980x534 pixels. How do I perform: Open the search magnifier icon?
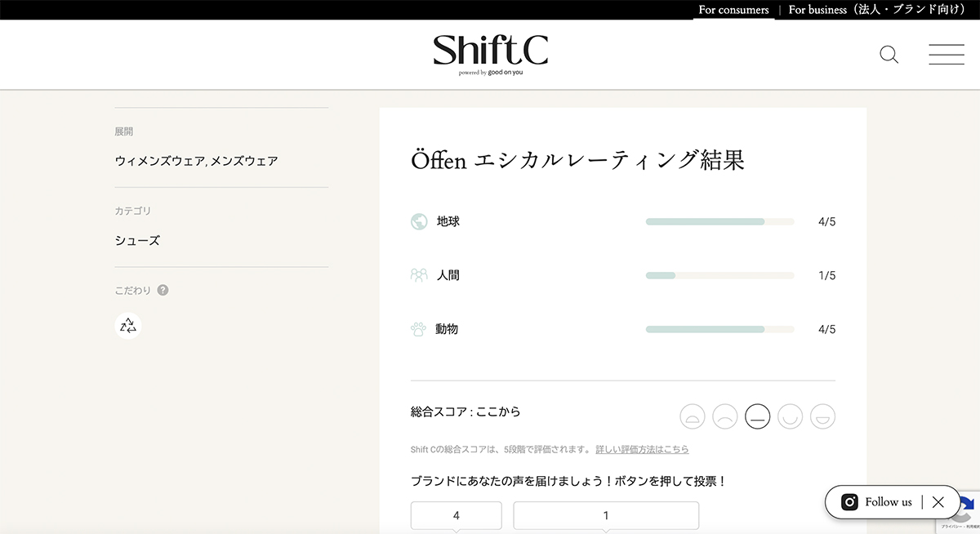[889, 55]
